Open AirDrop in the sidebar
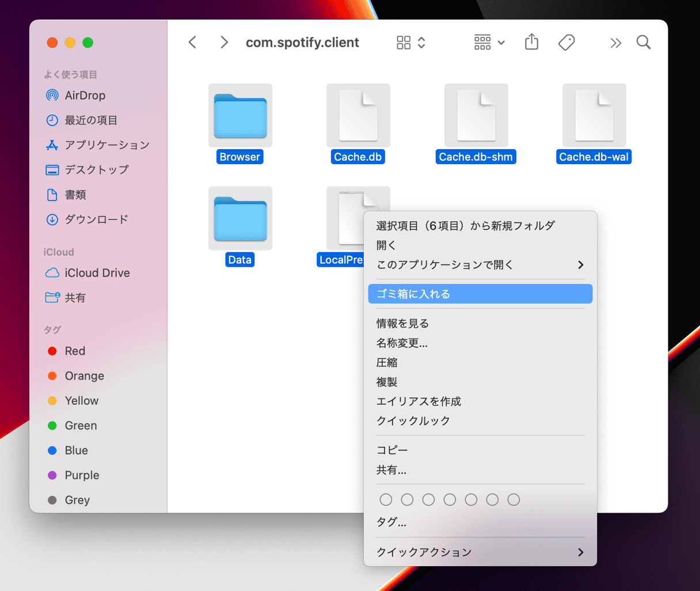The width and height of the screenshot is (700, 591). point(85,96)
